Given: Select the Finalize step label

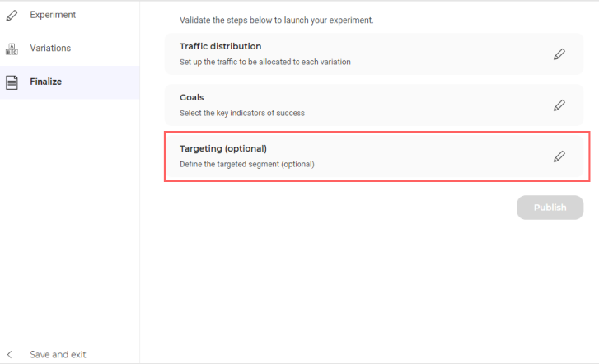Looking at the screenshot, I should tap(46, 82).
